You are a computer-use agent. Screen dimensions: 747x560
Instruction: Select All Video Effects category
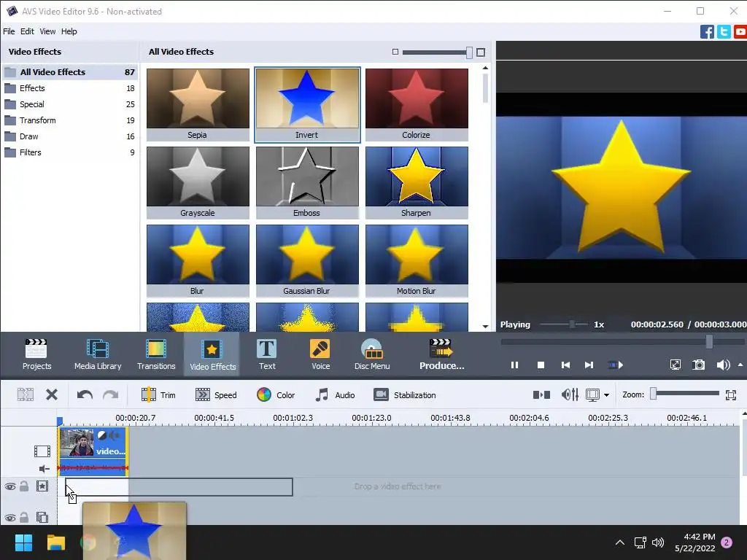(70, 72)
